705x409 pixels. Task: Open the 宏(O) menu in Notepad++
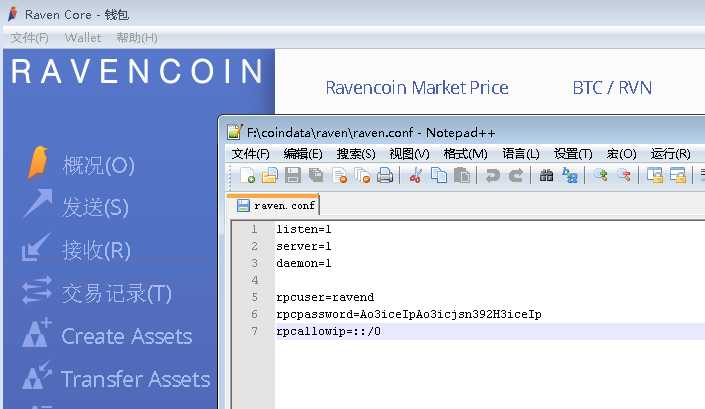point(621,154)
